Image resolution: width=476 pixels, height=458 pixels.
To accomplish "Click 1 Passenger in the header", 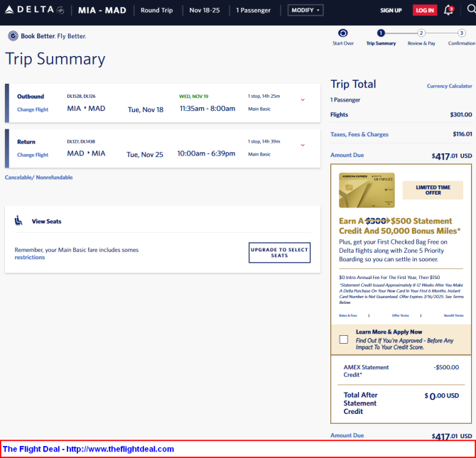I will click(253, 11).
